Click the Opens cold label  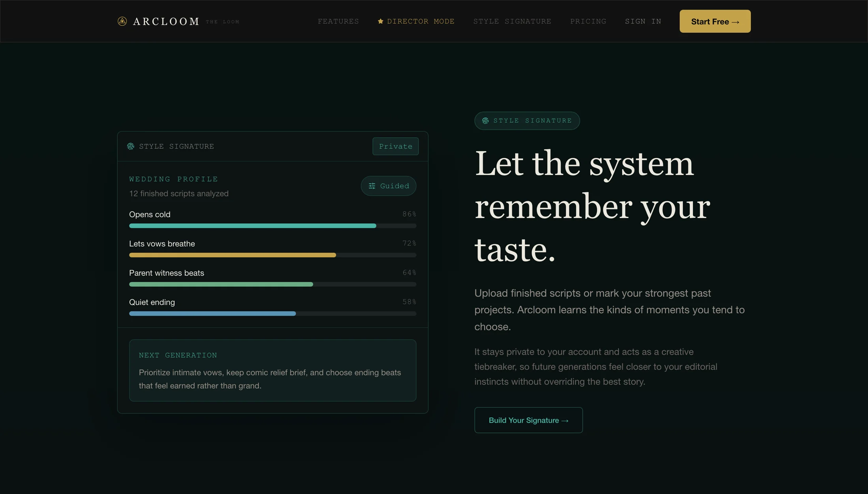[x=150, y=214]
